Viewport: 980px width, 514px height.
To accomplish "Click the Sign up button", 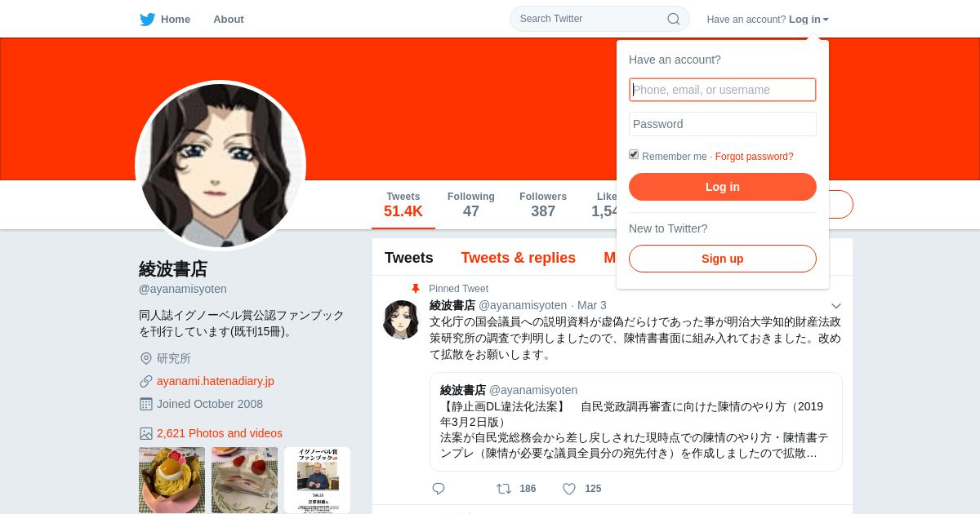I will 723,259.
